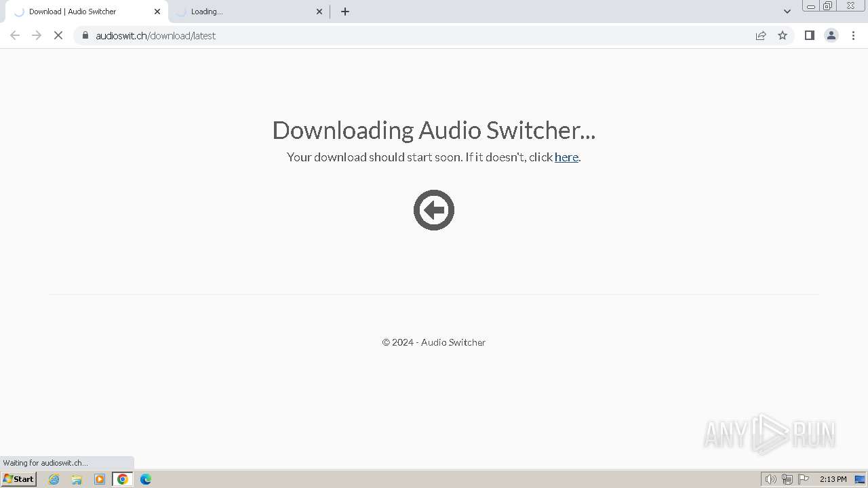Click the back arrow circle icon on page
This screenshot has height=488, width=868.
pyautogui.click(x=434, y=210)
